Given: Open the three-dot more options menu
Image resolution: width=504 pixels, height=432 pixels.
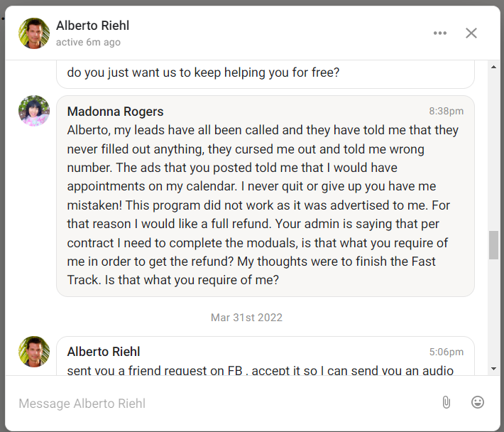Looking at the screenshot, I should click(439, 33).
